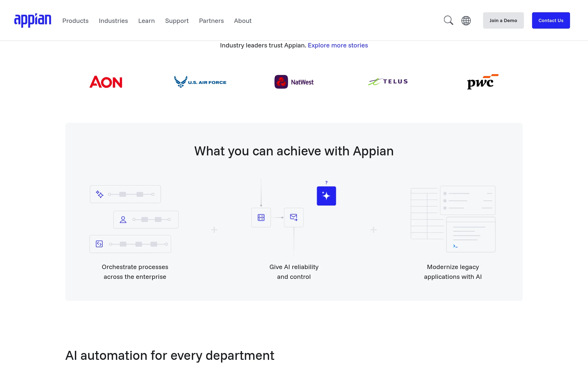
Task: Open the Products menu
Action: click(x=75, y=21)
